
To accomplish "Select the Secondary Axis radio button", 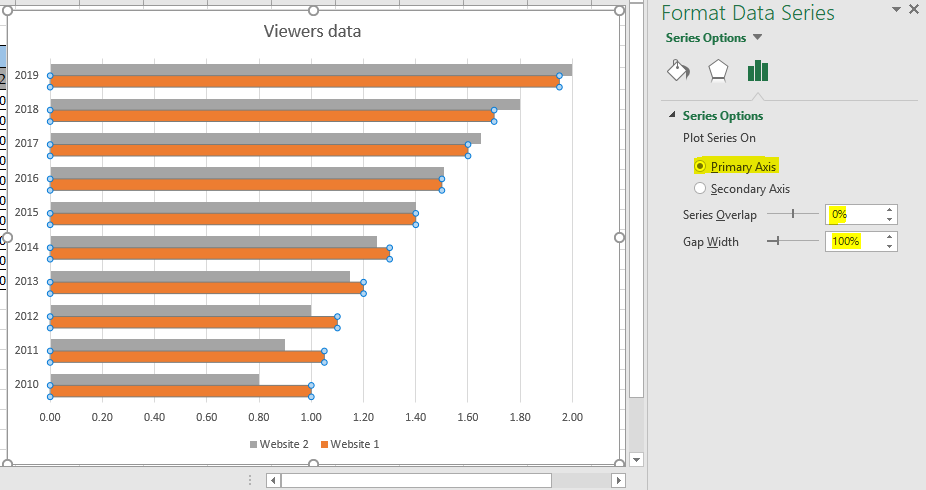I will [x=700, y=188].
